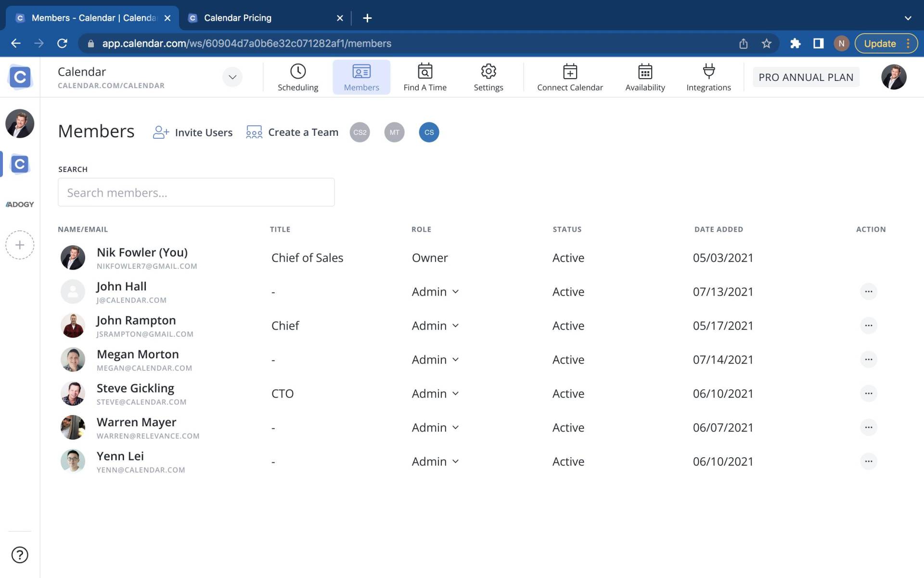
Task: Open Steve Gickling's role dropdown
Action: (x=435, y=394)
